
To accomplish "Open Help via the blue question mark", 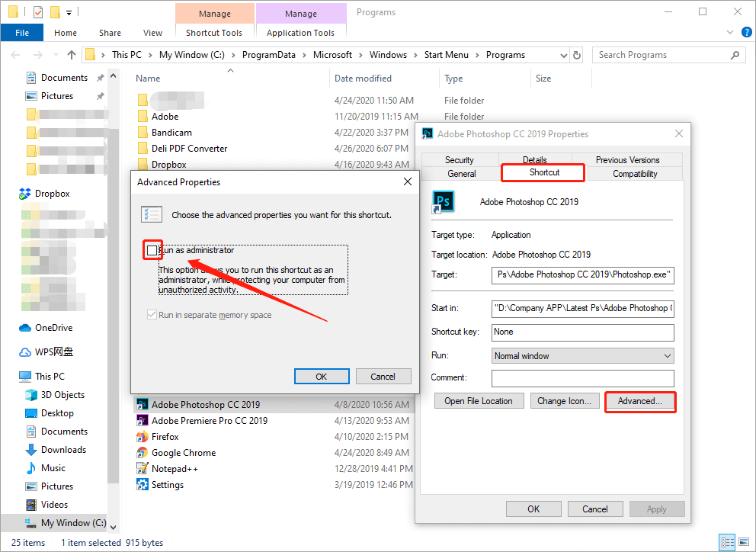I will [746, 32].
